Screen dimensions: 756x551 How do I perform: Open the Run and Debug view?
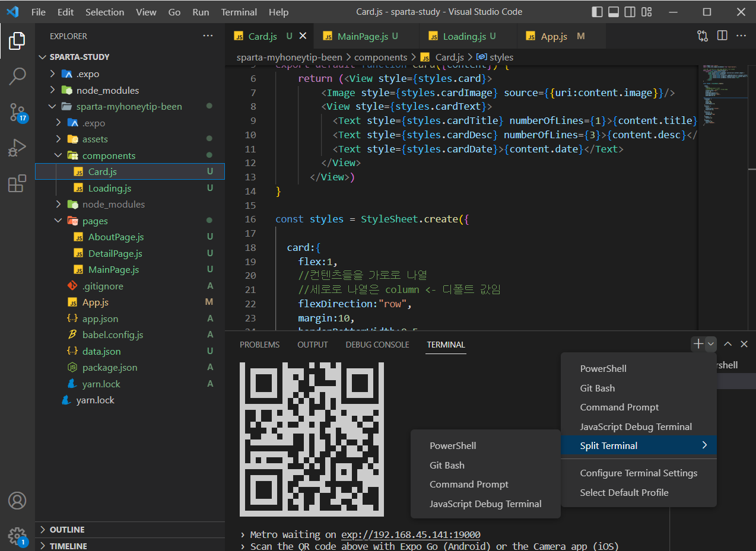pyautogui.click(x=17, y=148)
